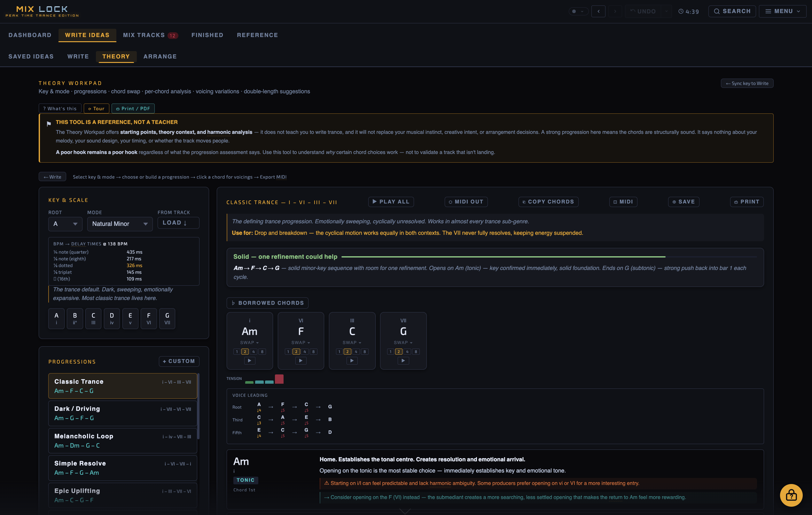The height and width of the screenshot is (515, 812).
Task: Click the Copy Chords button
Action: pos(548,202)
